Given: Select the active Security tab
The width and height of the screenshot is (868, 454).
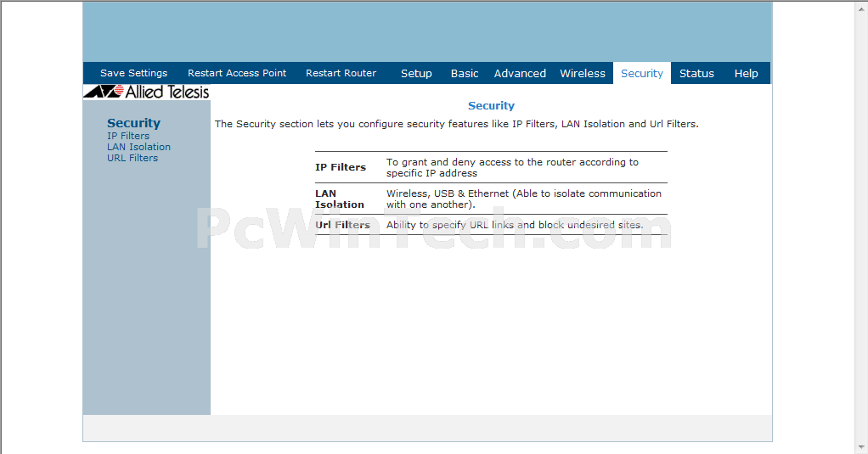Looking at the screenshot, I should coord(641,74).
